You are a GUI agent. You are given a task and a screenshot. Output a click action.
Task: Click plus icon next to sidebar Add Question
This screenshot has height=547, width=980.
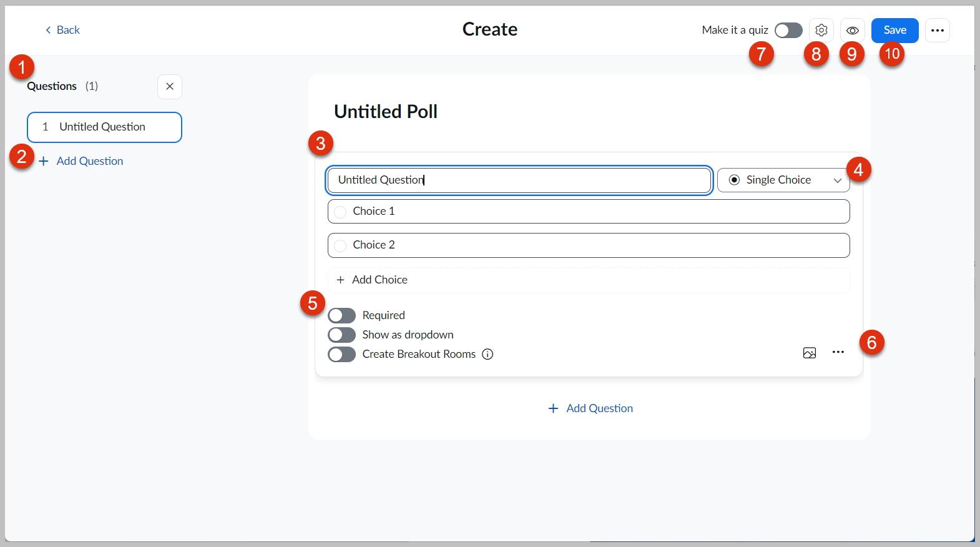coord(44,161)
